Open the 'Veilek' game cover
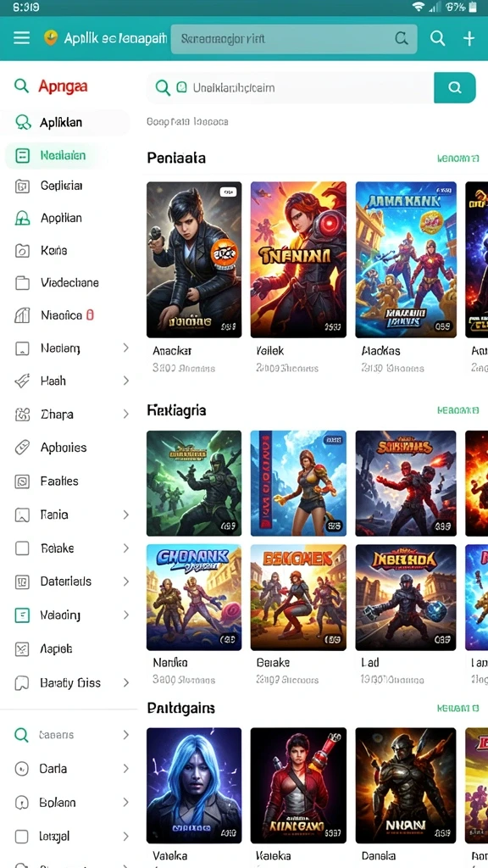This screenshot has width=488, height=868. pos(298,259)
